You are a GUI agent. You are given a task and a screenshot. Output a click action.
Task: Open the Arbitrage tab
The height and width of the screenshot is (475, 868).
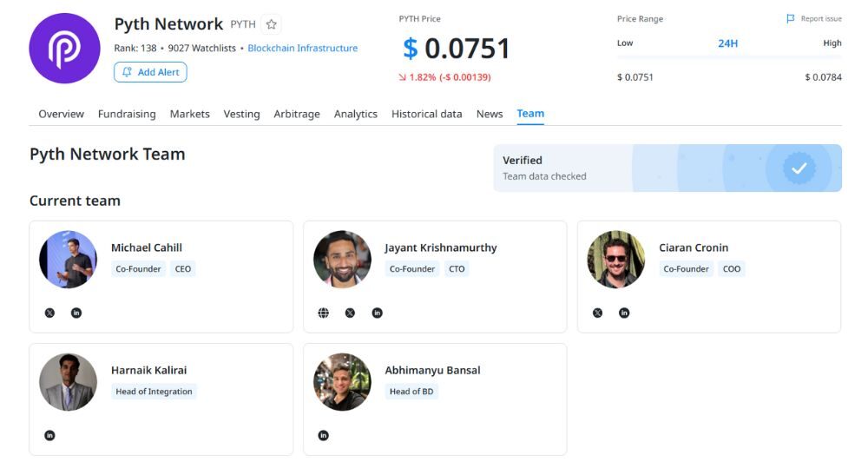(297, 114)
